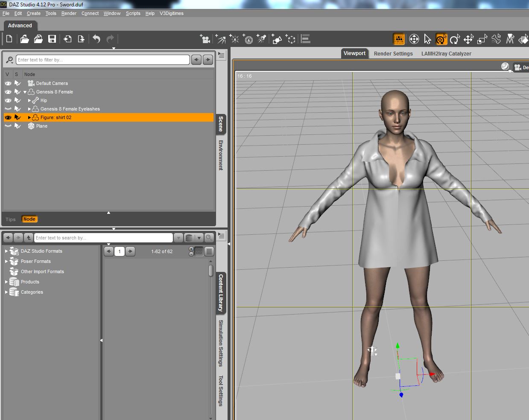Collapse the Genesis 8 Female tree node
This screenshot has width=529, height=420.
coord(25,92)
